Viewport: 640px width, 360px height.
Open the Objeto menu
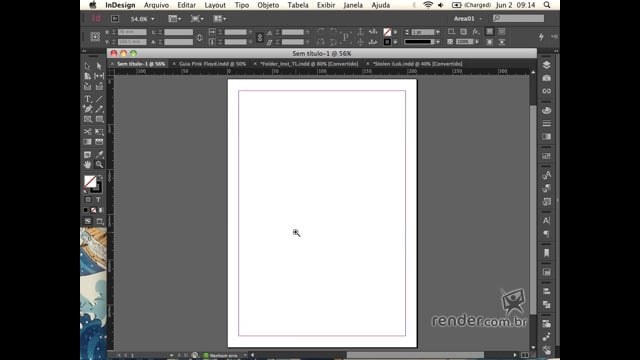268,5
